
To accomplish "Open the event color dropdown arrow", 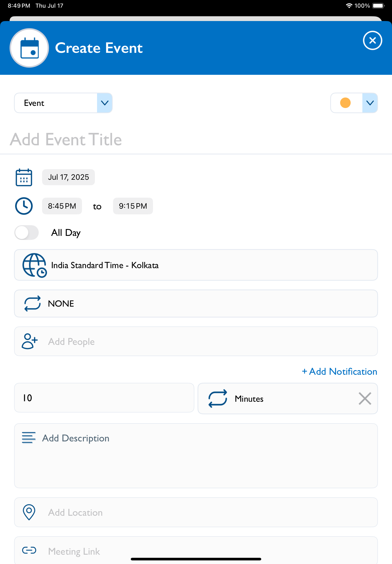I will point(370,103).
